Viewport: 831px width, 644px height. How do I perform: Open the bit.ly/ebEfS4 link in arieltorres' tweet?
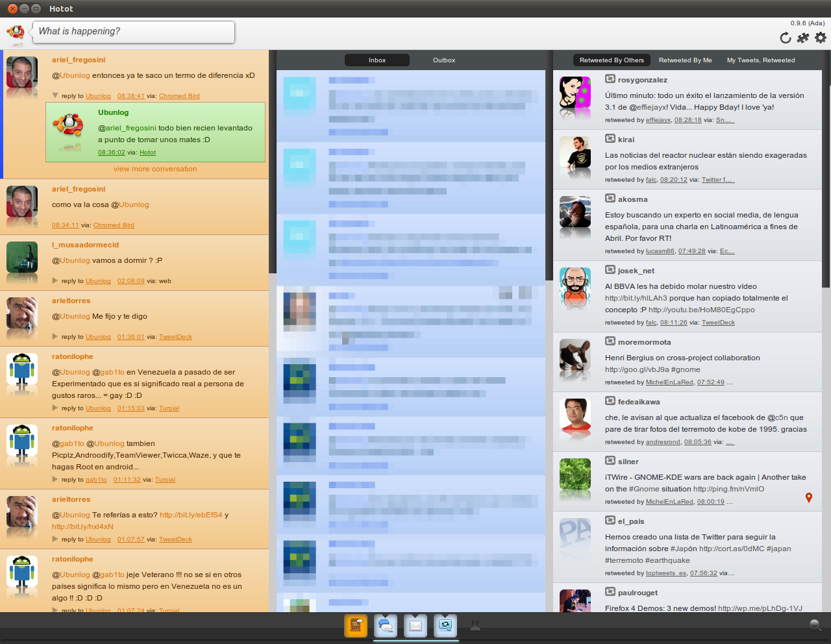click(x=191, y=515)
